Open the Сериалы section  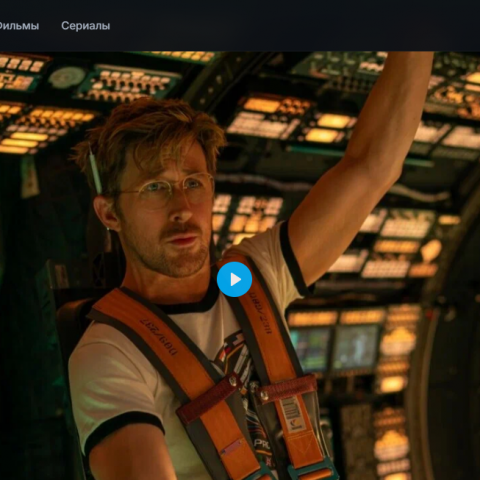point(86,26)
